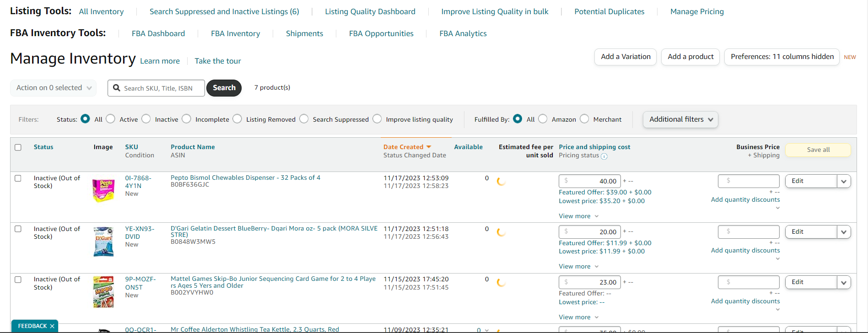Click Edit button for Pepto Bismol row
This screenshot has width=868, height=333.
tap(811, 181)
